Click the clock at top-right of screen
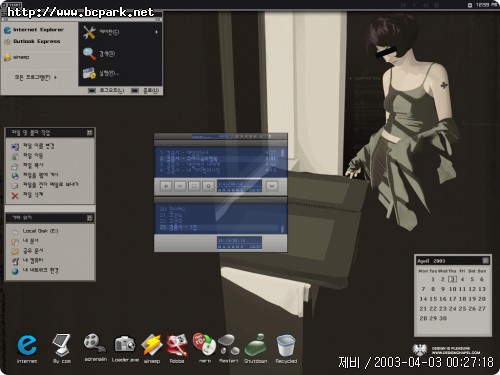This screenshot has height=375, width=500. click(486, 5)
